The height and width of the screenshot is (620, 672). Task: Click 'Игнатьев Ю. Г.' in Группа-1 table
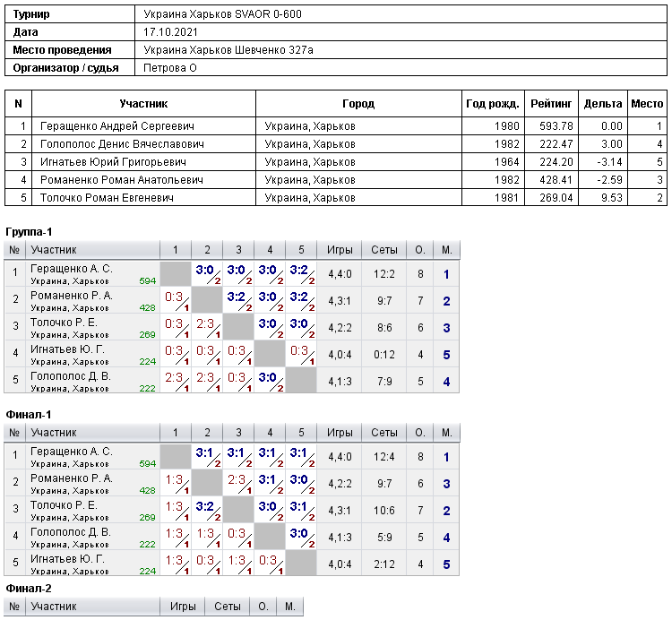68,349
